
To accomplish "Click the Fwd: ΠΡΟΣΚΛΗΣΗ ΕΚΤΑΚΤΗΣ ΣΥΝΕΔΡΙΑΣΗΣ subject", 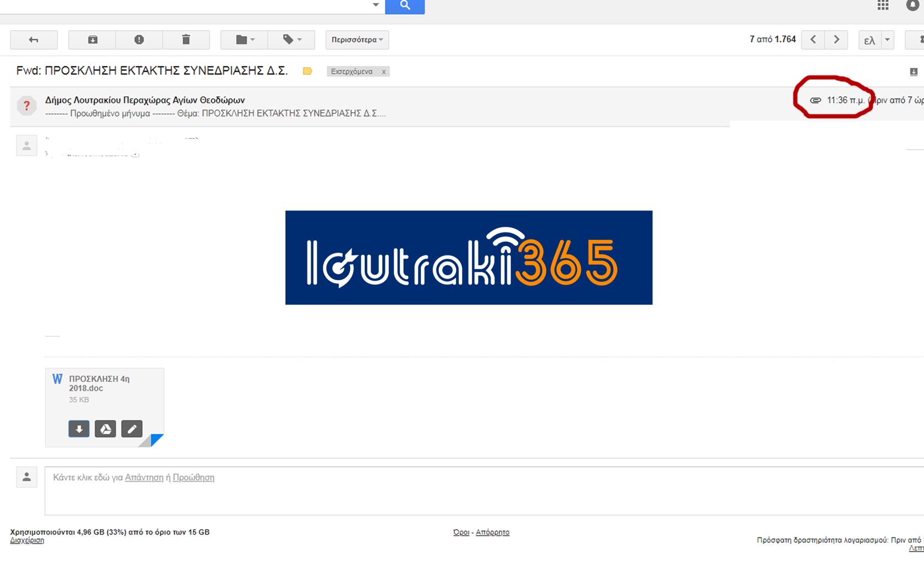I will pos(152,71).
